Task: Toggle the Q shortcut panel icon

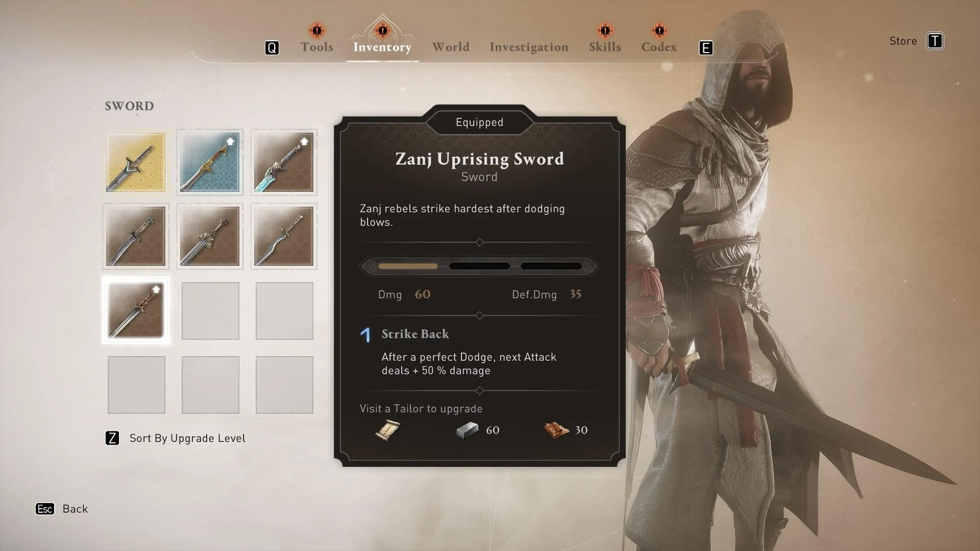Action: click(x=271, y=47)
